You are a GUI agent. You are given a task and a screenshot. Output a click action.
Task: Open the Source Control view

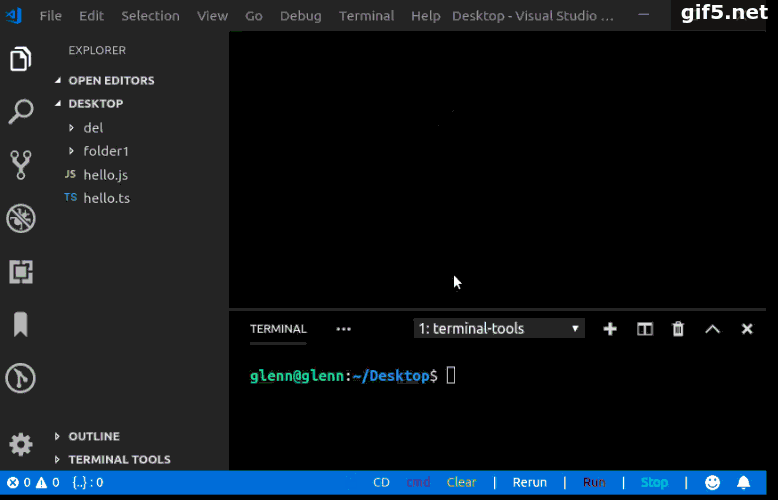click(21, 165)
